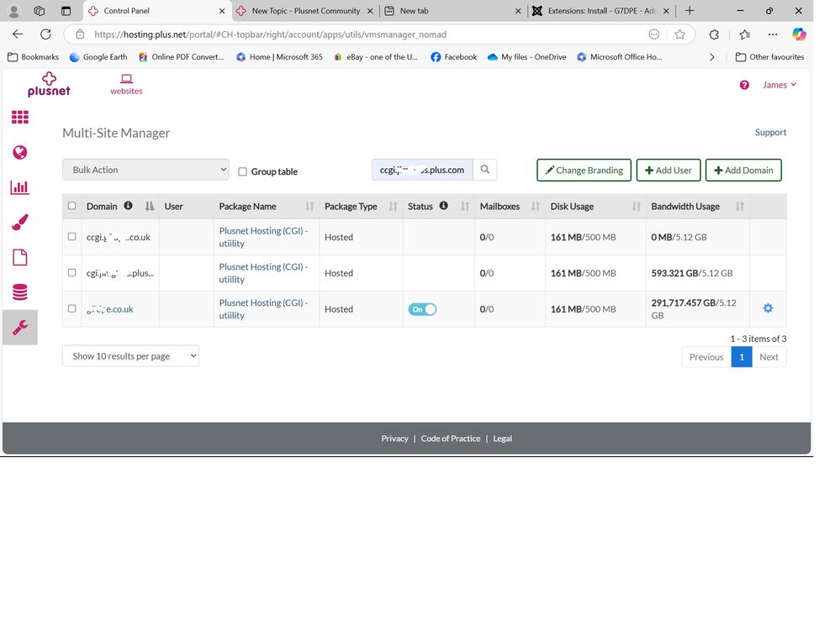The image size is (840, 631).
Task: Open the apps grid sidebar icon
Action: point(19,118)
